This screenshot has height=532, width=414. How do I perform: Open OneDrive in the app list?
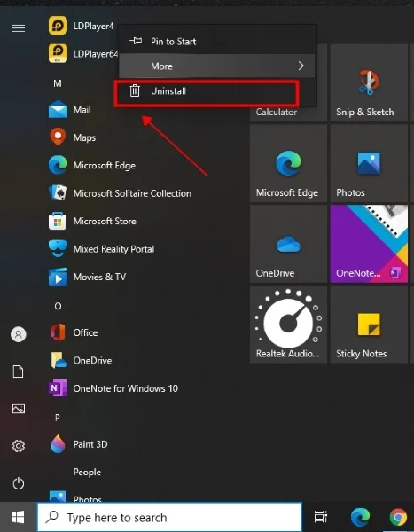click(81, 360)
